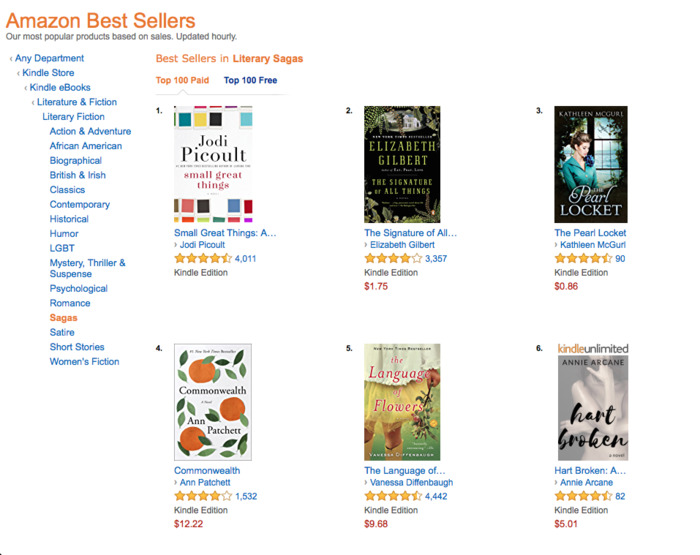Navigate back to Kindle Store category
Image resolution: width=700 pixels, height=555 pixels.
[48, 73]
